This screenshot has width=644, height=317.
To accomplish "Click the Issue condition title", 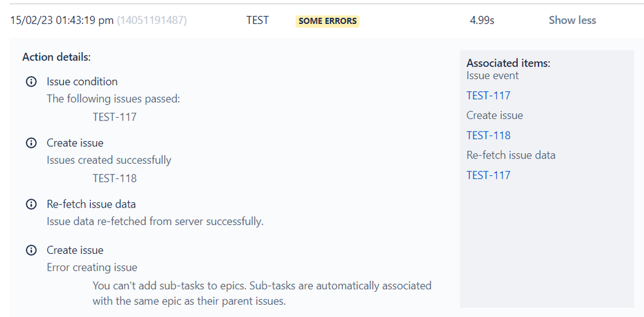I will click(82, 82).
